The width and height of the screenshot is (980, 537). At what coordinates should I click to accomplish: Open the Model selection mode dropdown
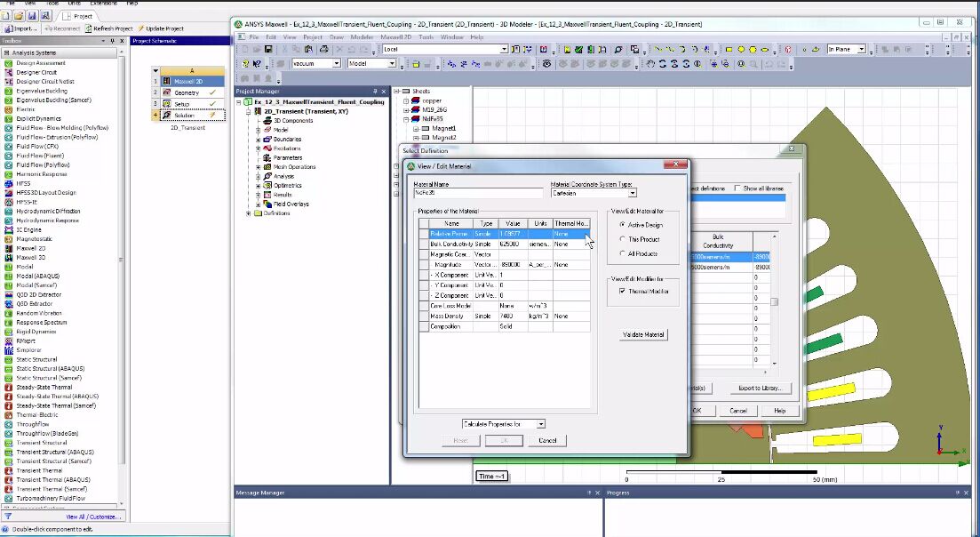392,64
